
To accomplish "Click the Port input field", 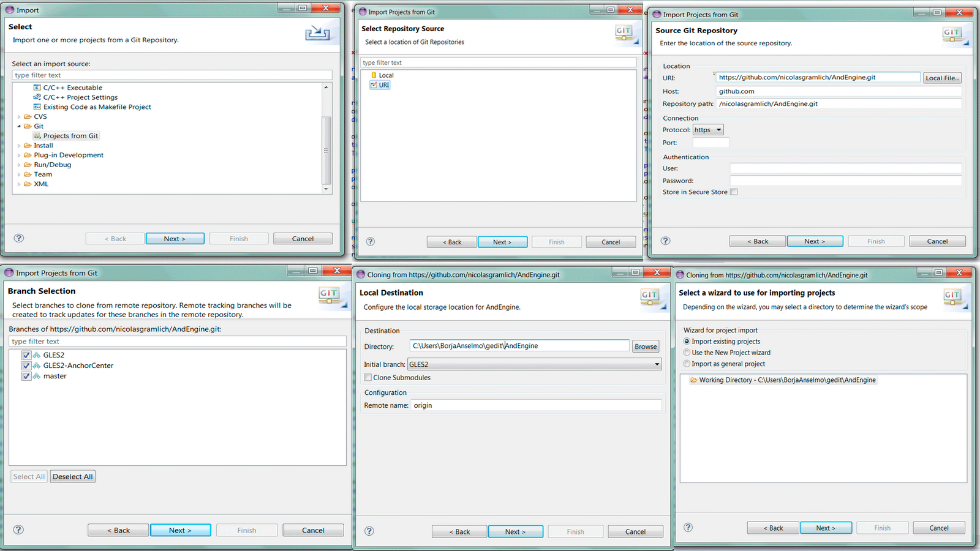I will (711, 143).
